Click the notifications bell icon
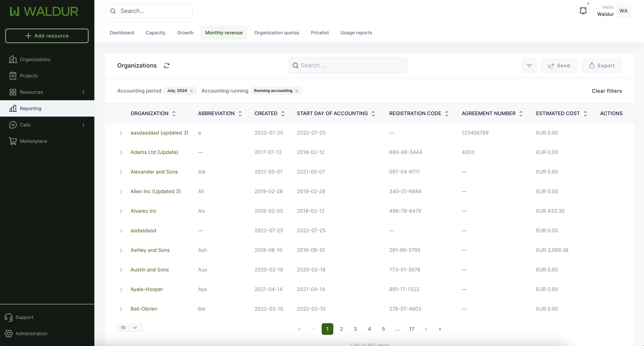 click(583, 11)
